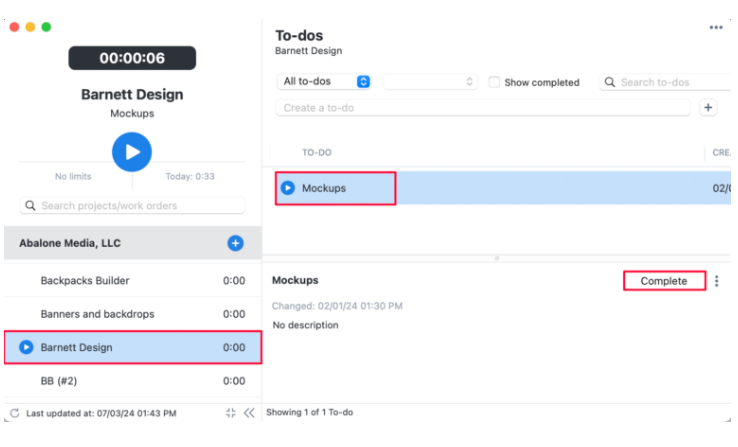Open the vertical dots menu beside Complete
The width and height of the screenshot is (738, 447).
click(x=716, y=281)
